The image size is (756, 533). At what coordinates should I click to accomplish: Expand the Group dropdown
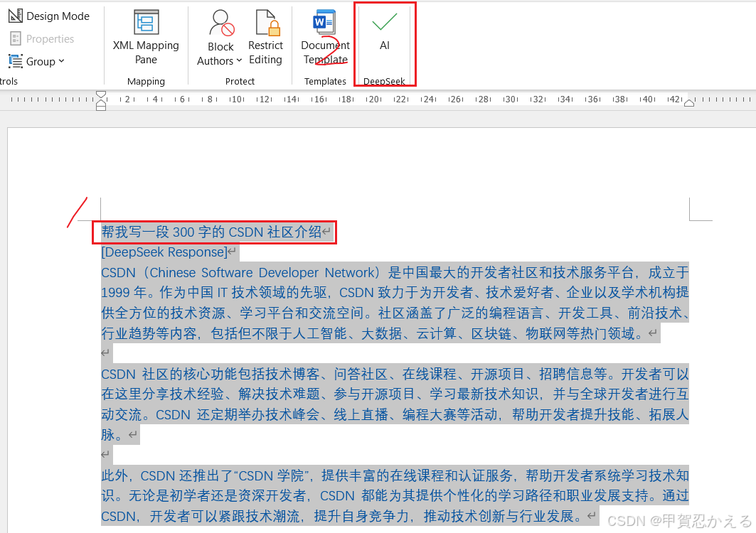coord(37,61)
